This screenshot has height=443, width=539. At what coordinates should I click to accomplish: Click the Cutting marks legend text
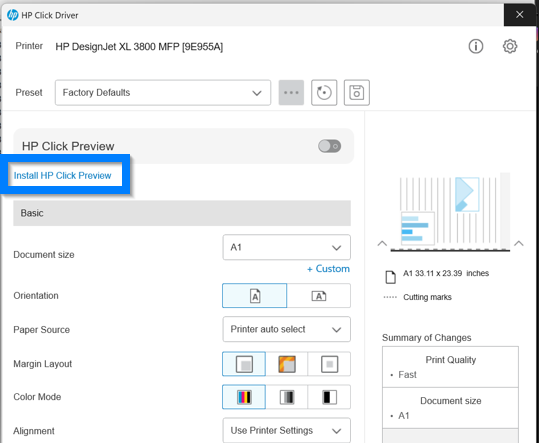427,297
